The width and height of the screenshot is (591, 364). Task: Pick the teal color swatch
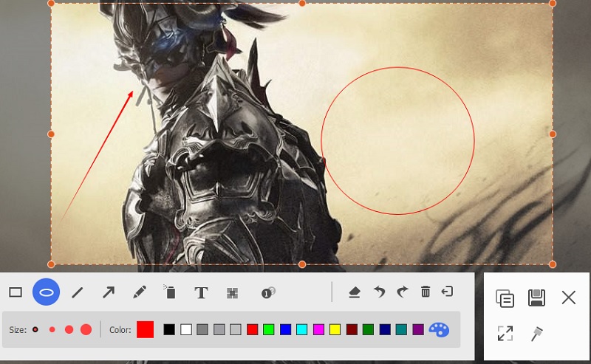pos(401,330)
